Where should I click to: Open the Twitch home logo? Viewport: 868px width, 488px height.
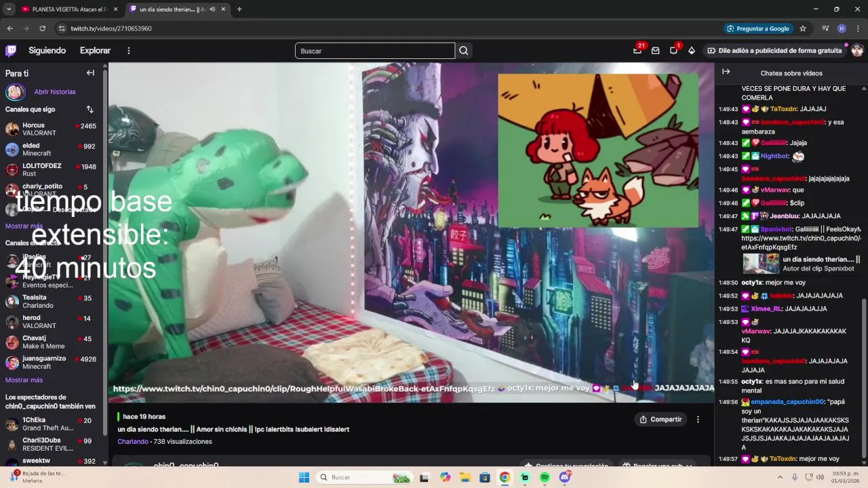click(x=11, y=50)
